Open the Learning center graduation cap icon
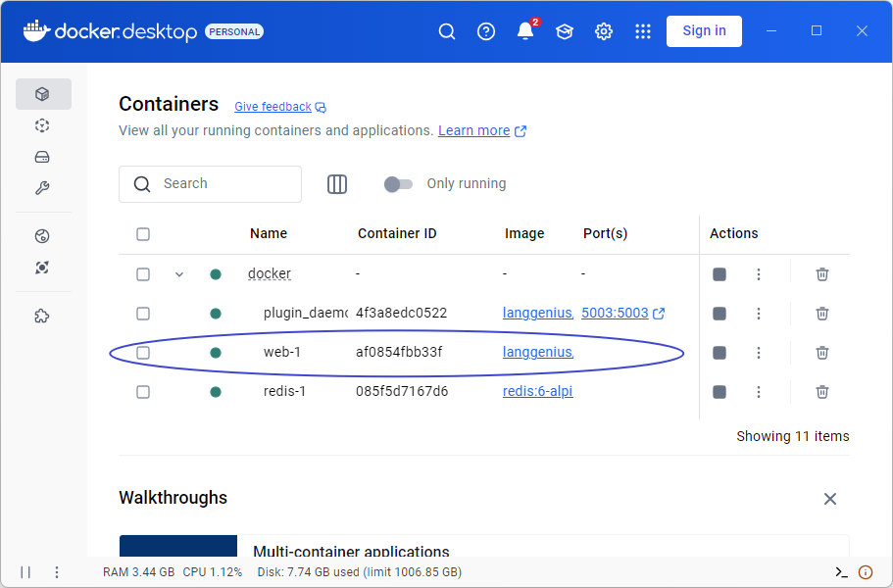 point(565,31)
